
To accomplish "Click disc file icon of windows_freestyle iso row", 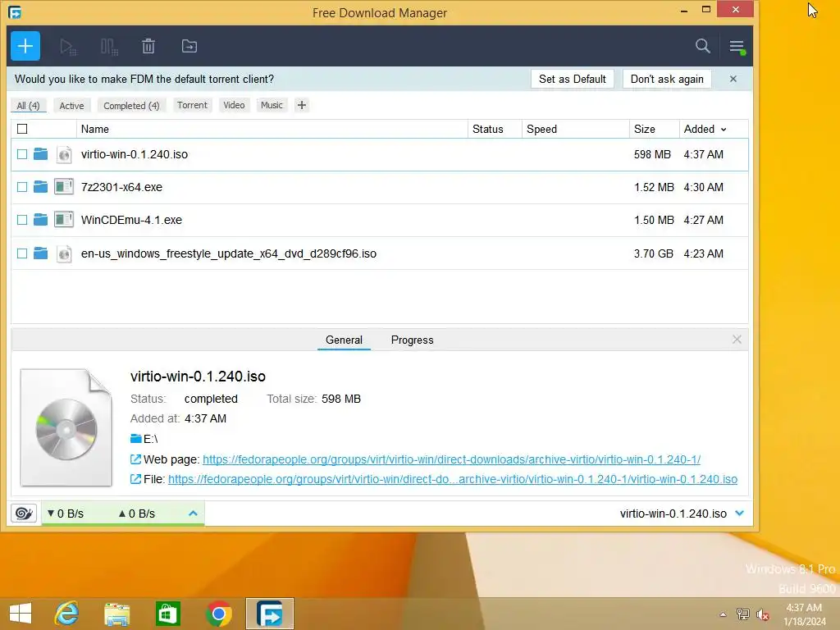I will 64,253.
